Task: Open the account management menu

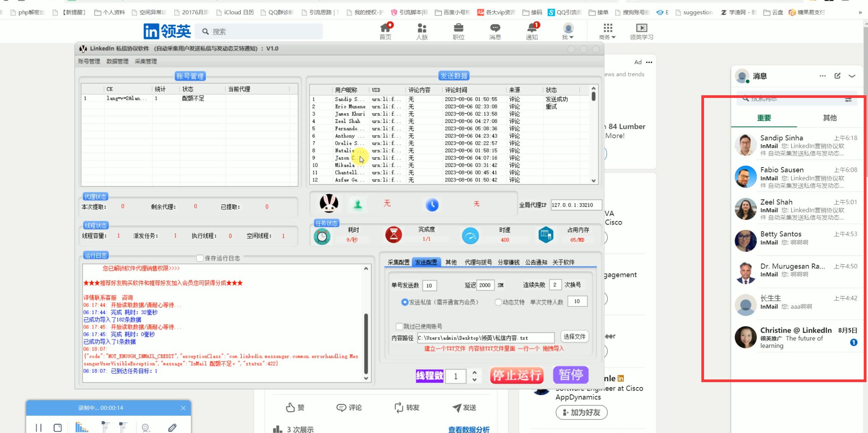Action: click(89, 61)
